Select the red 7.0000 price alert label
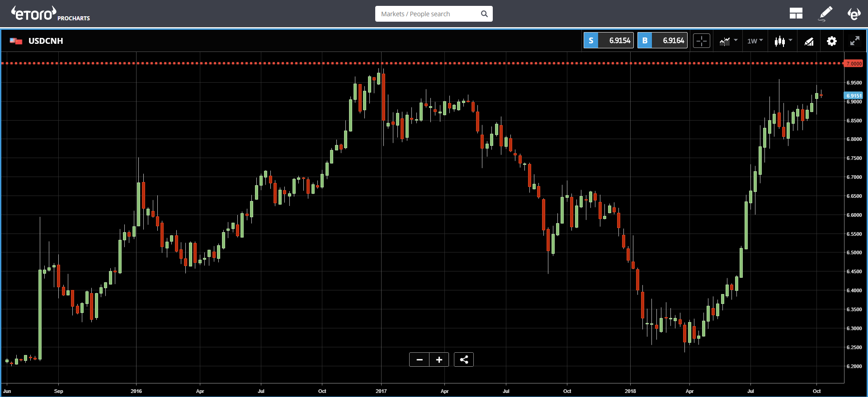The height and width of the screenshot is (397, 868). 854,64
